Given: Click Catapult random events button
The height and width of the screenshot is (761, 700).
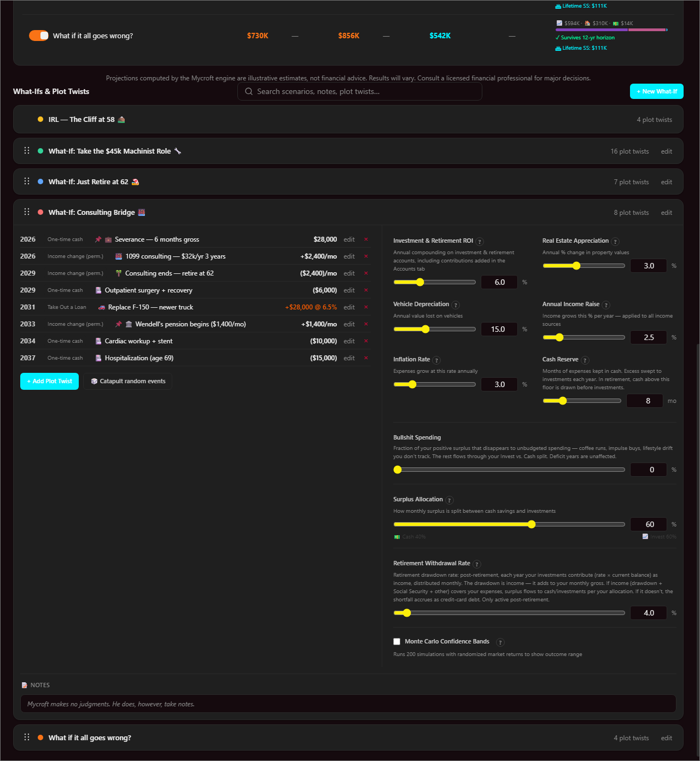Looking at the screenshot, I should point(128,381).
